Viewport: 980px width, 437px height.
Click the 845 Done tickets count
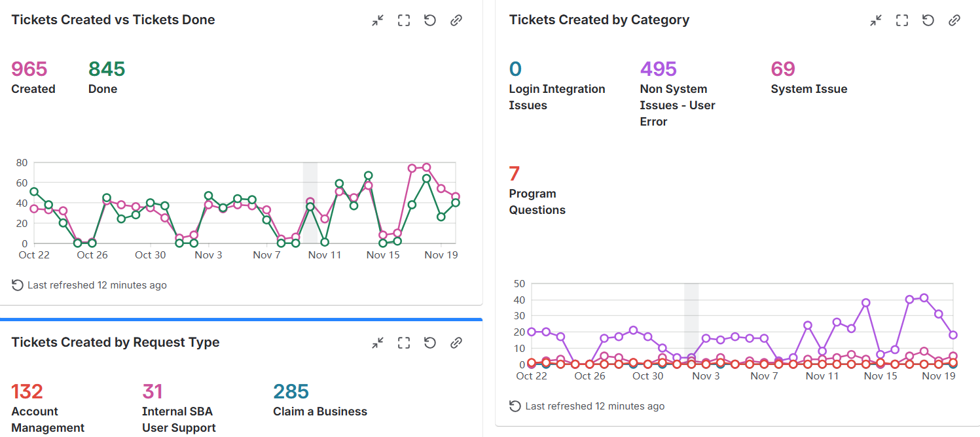coord(107,69)
